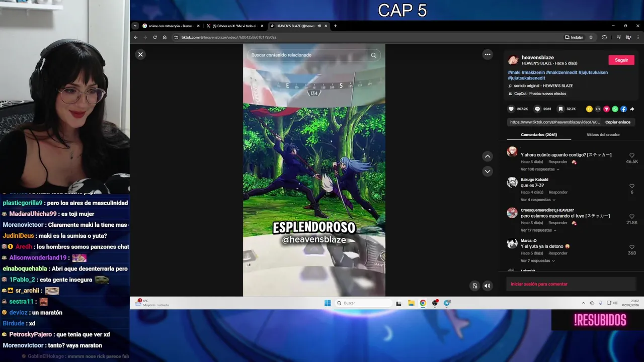The image size is (644, 362).
Task: Like Bakugo Katsuki's comment
Action: (632, 186)
